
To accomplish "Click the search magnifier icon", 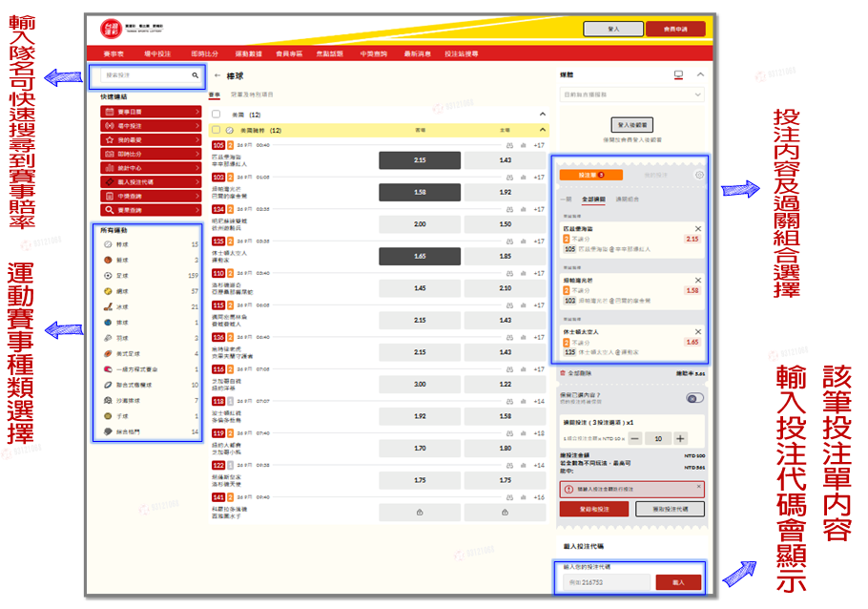I will [x=195, y=74].
